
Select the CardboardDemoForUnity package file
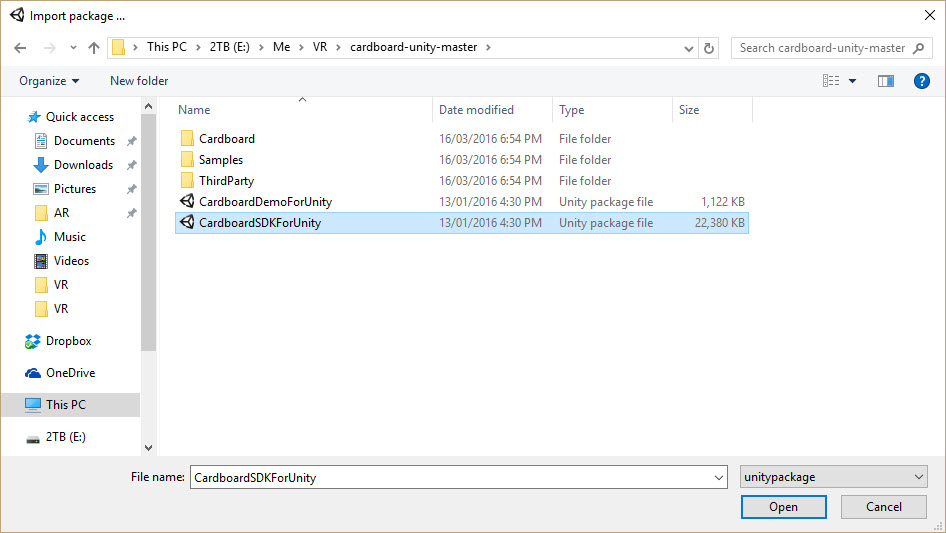point(265,202)
